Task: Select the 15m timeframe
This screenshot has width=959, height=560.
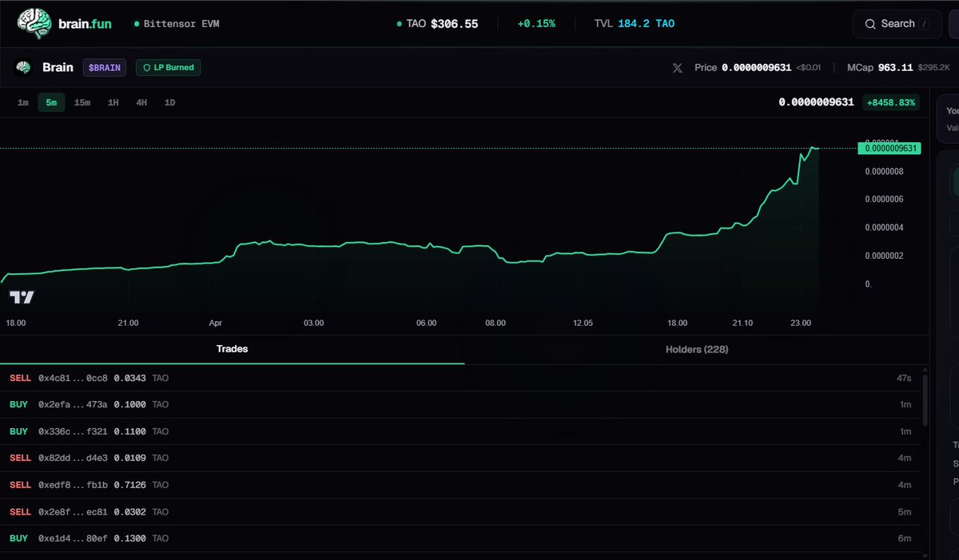Action: (x=82, y=102)
